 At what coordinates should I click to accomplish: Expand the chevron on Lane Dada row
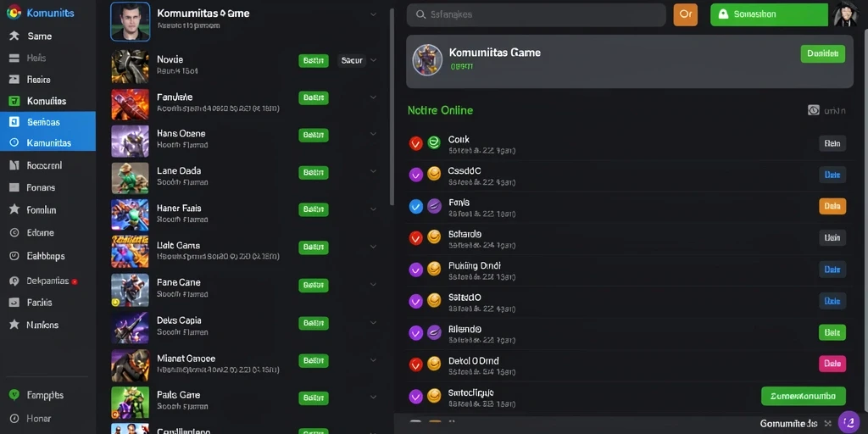(x=374, y=171)
